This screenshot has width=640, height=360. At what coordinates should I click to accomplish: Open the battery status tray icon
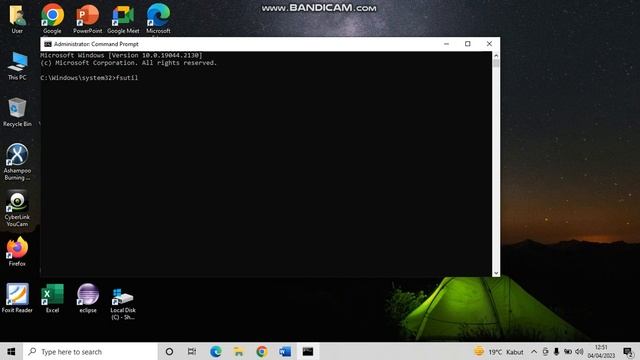click(568, 351)
